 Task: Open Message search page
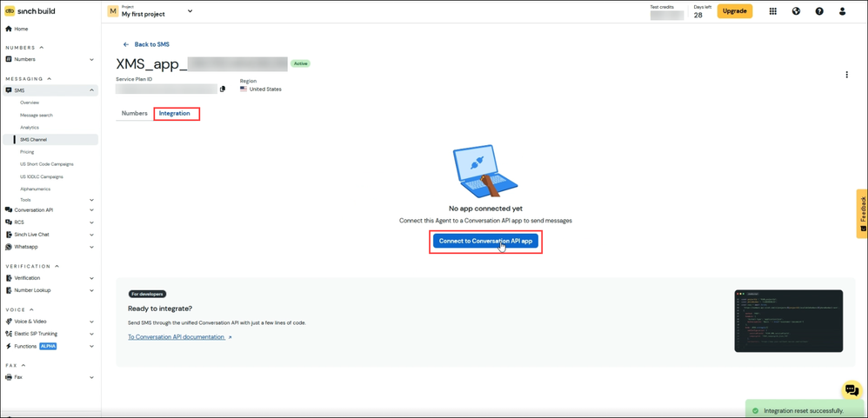(x=37, y=115)
